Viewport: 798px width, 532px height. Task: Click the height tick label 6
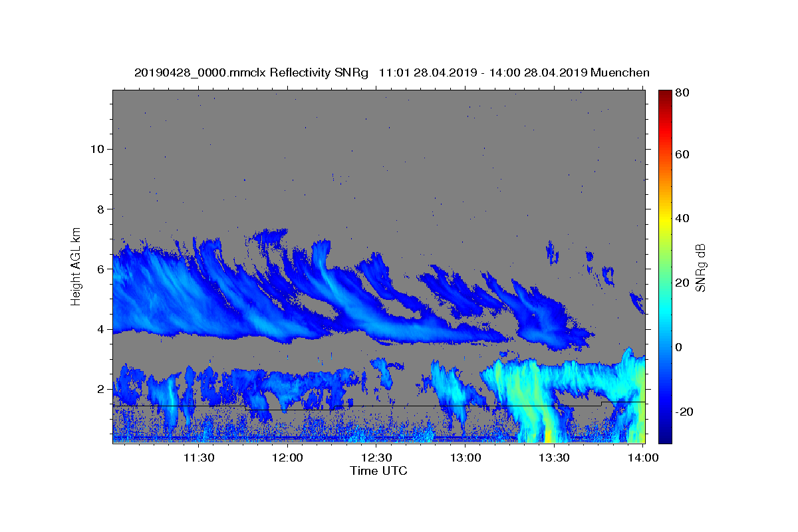[100, 269]
